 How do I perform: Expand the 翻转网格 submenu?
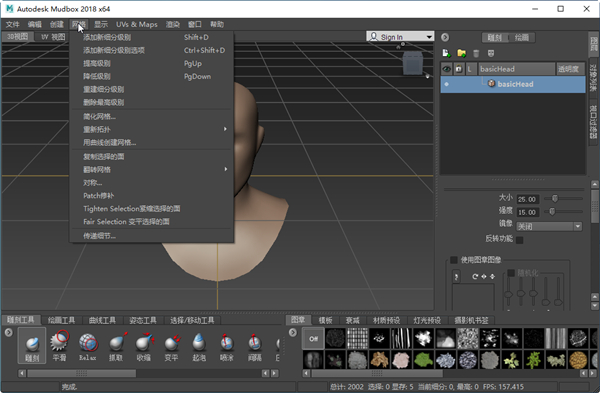coord(152,169)
